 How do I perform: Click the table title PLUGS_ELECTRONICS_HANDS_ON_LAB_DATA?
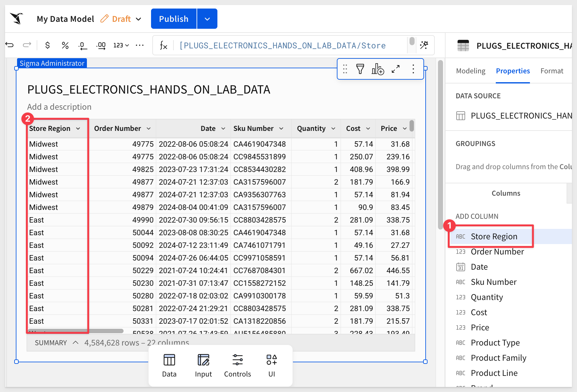click(x=149, y=90)
